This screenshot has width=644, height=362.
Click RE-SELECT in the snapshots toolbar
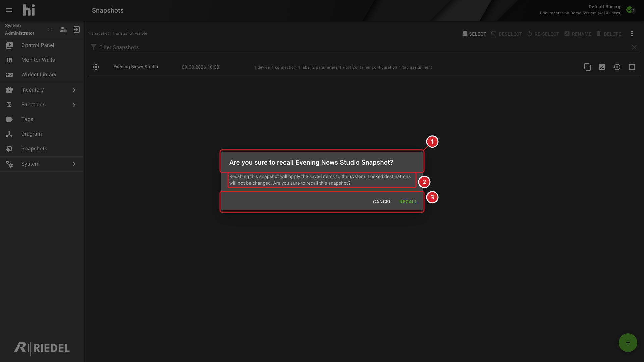pyautogui.click(x=543, y=34)
